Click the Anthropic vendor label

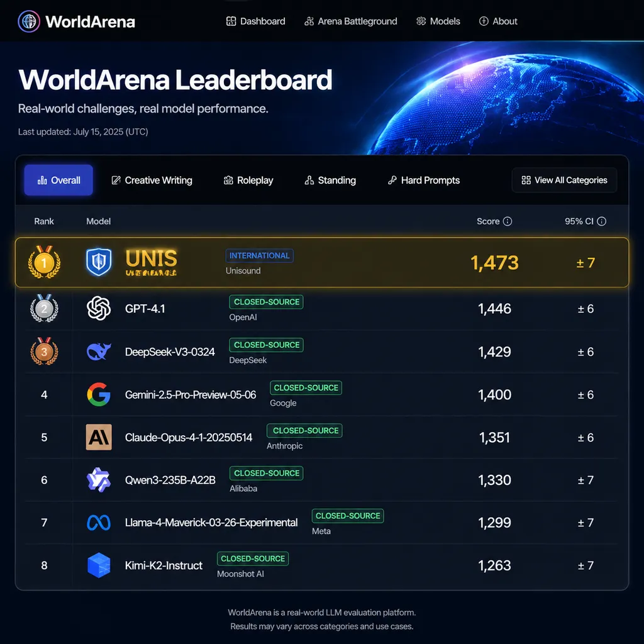(x=285, y=446)
